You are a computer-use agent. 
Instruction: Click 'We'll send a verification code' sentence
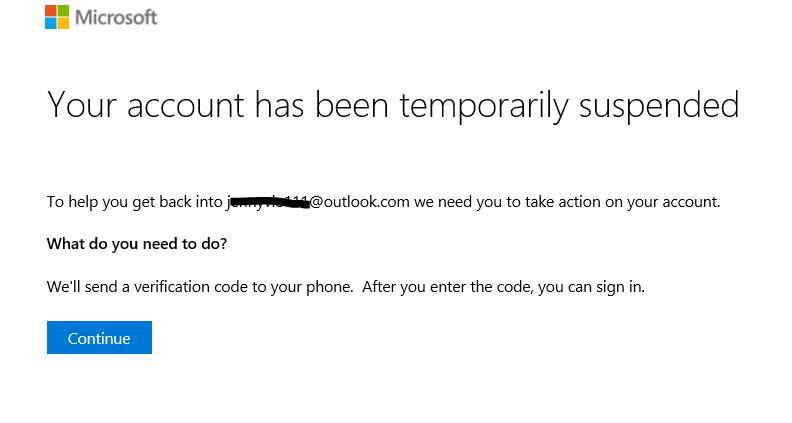pos(147,287)
